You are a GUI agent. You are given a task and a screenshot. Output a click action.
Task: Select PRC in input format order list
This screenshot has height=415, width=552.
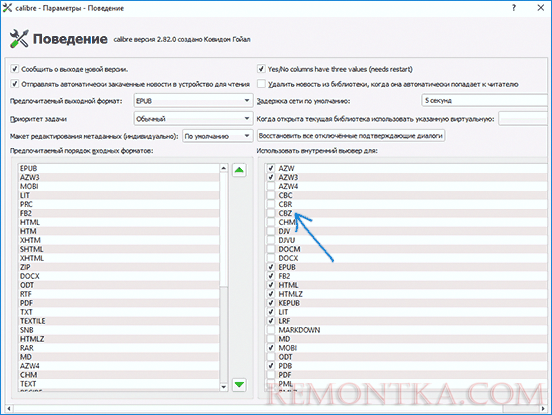coord(119,204)
